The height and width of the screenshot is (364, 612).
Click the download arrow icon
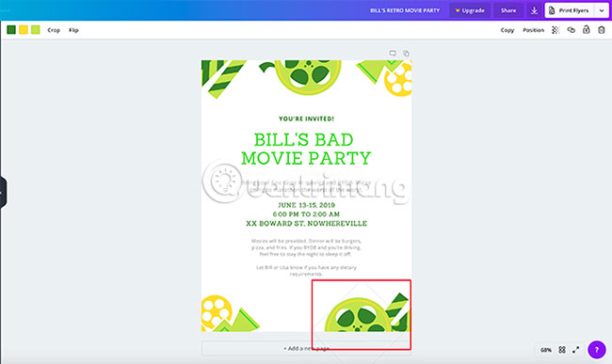(534, 10)
